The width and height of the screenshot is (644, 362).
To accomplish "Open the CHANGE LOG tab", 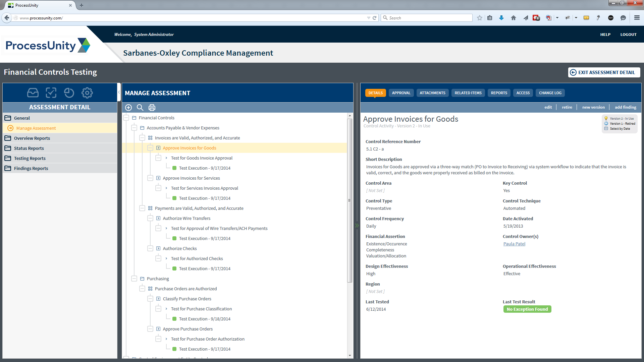I will point(550,93).
